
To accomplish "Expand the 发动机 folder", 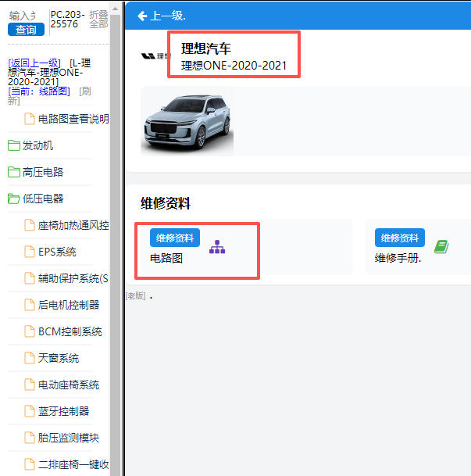I will pos(38,145).
